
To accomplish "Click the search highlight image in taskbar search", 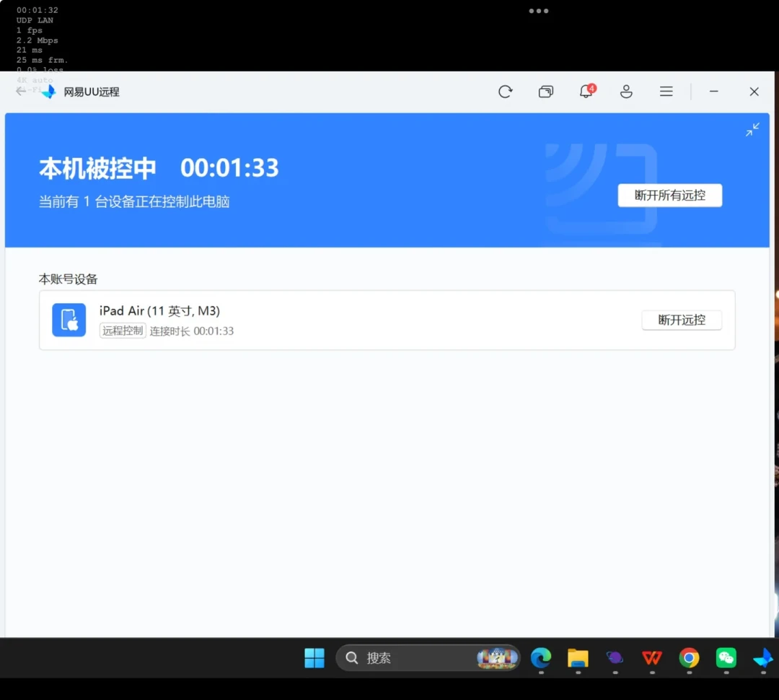I will click(497, 657).
